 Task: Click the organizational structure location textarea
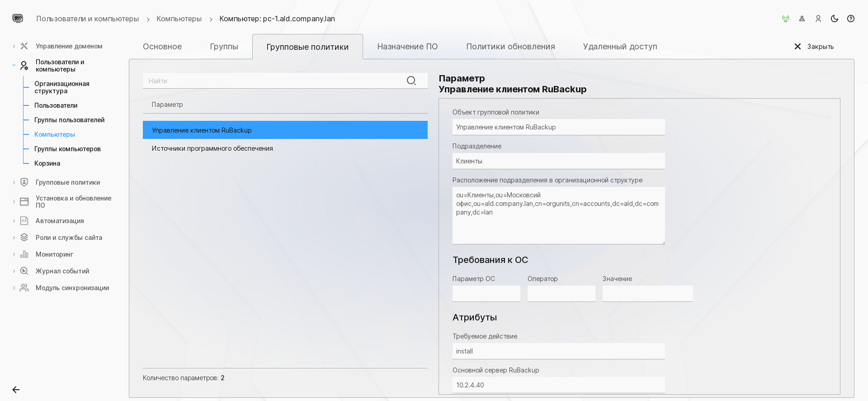(558, 215)
